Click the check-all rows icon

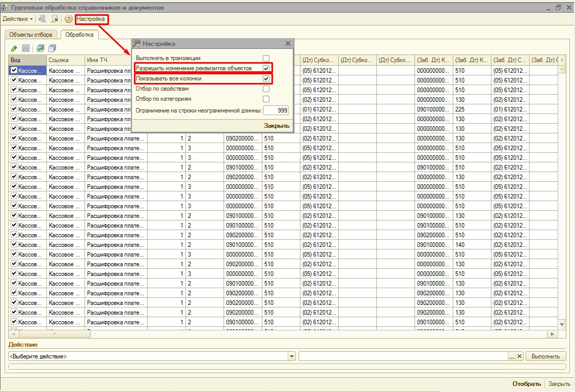click(x=40, y=48)
